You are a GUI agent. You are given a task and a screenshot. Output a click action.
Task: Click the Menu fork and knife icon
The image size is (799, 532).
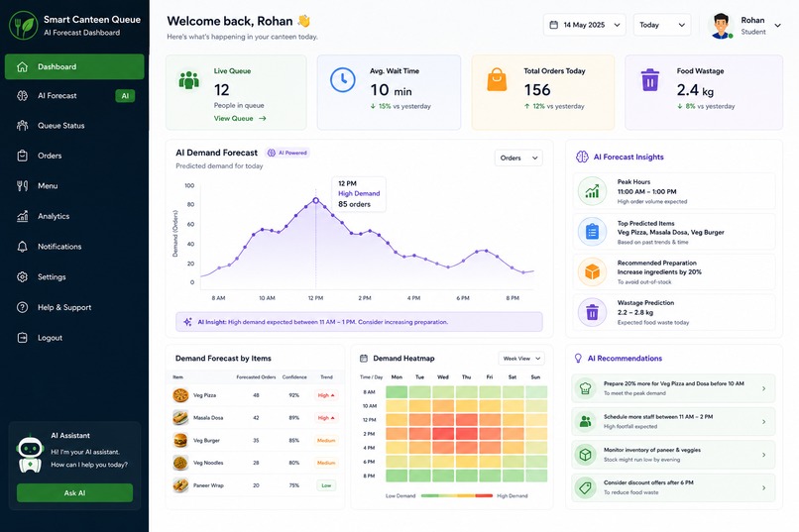[x=23, y=186]
